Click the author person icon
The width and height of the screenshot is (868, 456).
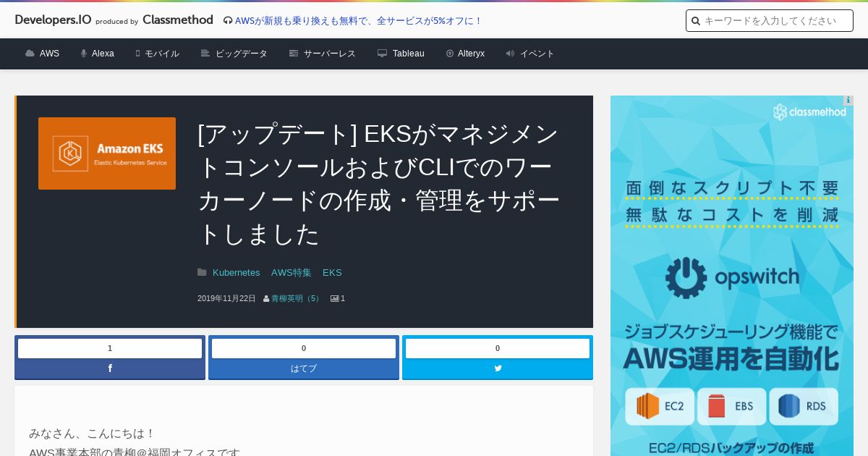click(x=266, y=298)
